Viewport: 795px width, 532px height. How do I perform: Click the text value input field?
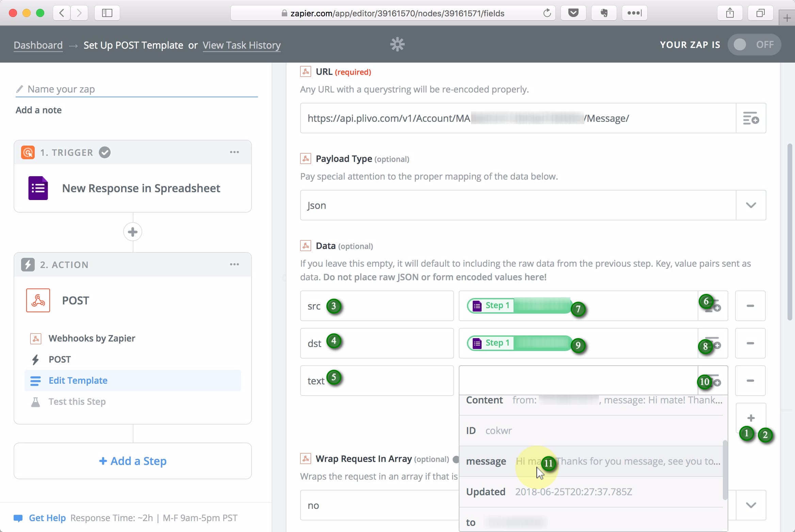(579, 381)
